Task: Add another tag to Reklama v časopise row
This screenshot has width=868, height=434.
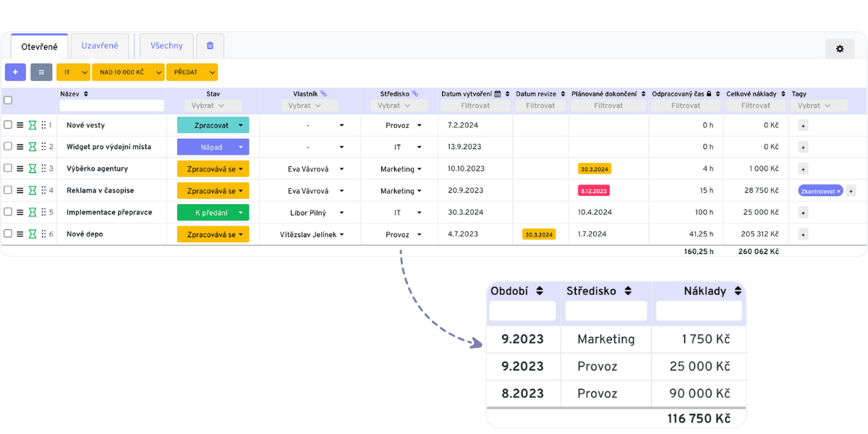Action: (851, 191)
